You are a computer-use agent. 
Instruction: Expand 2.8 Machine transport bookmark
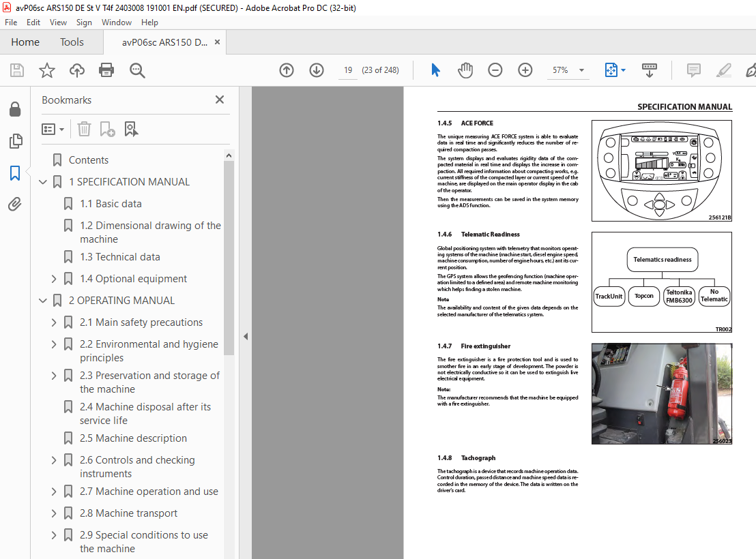[x=53, y=513]
